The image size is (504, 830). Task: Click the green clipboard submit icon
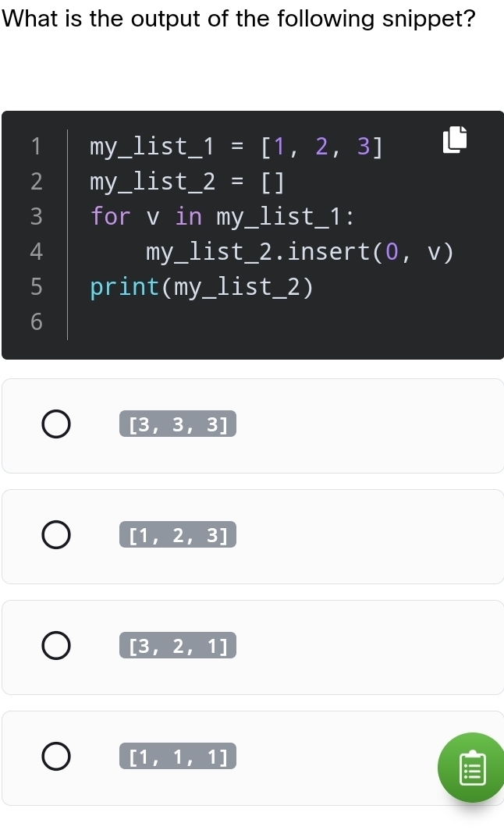472,768
